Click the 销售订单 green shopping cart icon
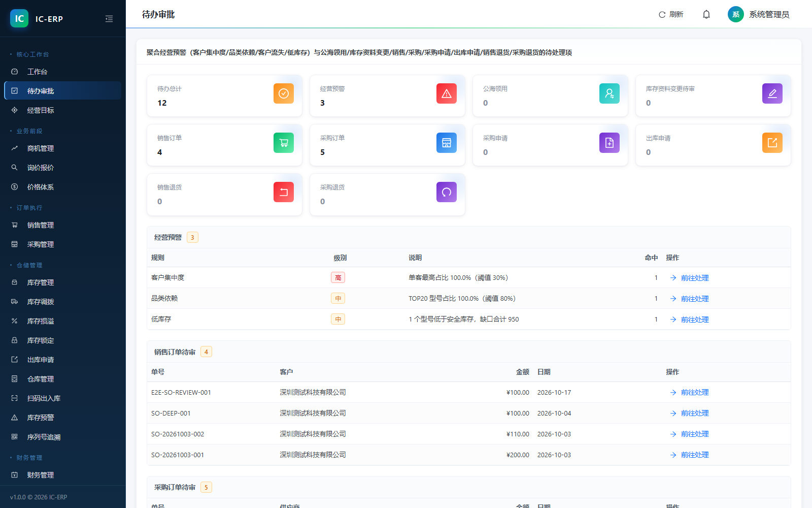 (284, 143)
